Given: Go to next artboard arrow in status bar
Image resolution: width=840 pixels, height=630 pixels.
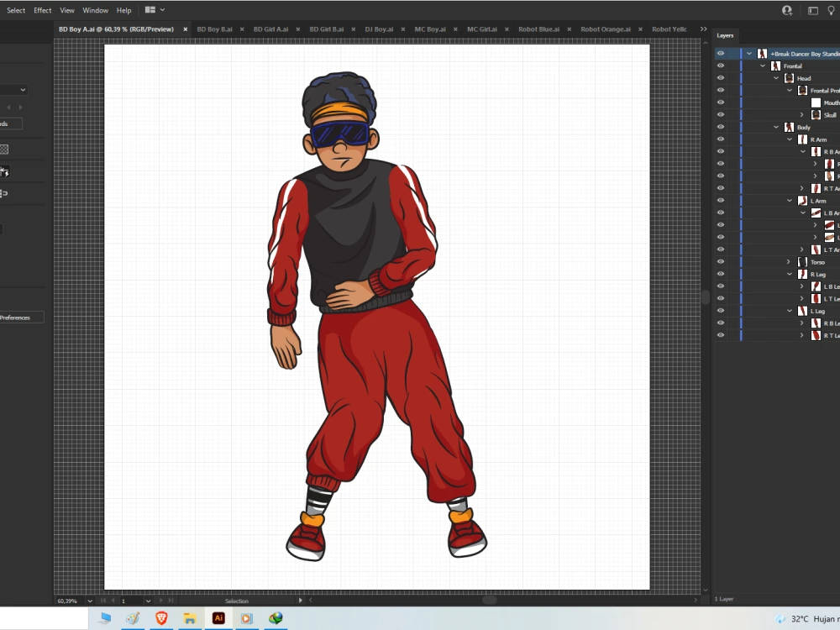Looking at the screenshot, I should pyautogui.click(x=160, y=601).
